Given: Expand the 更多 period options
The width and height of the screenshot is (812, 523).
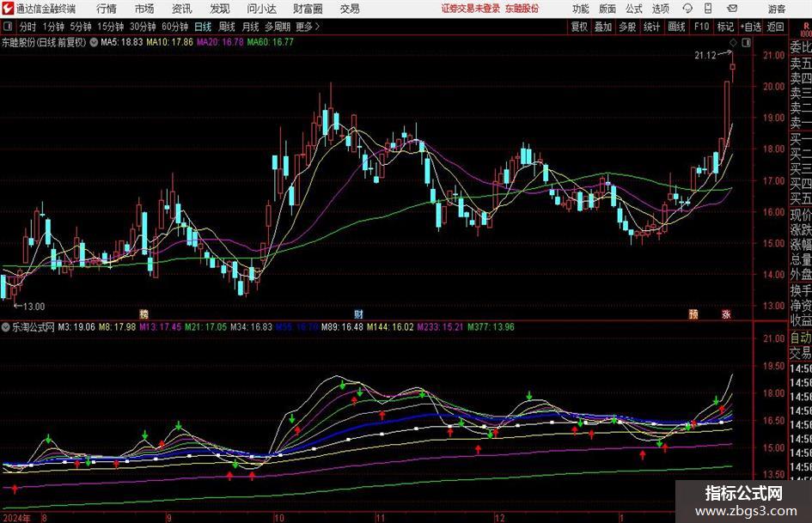Looking at the screenshot, I should (x=308, y=27).
